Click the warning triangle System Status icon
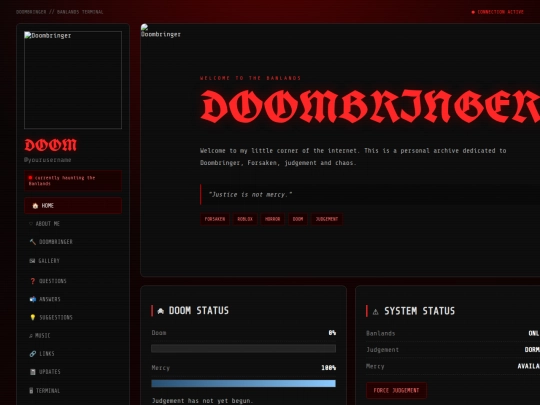Viewport: 540px width, 405px height. pos(376,312)
